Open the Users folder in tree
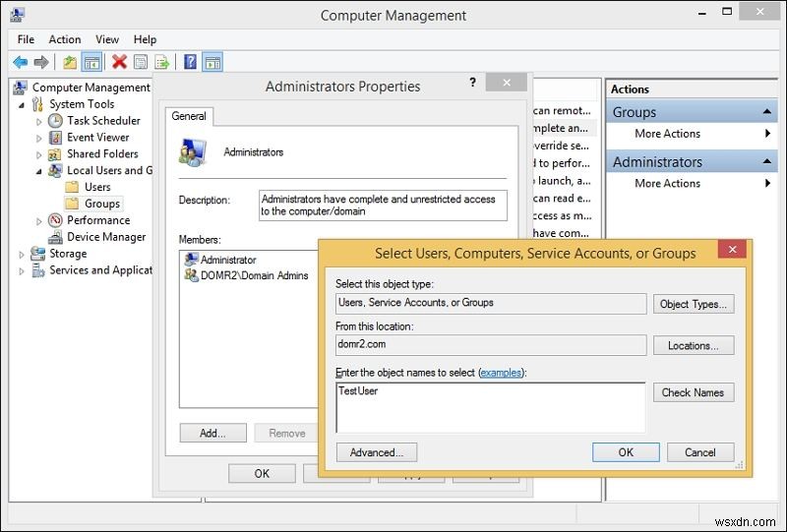 point(97,187)
